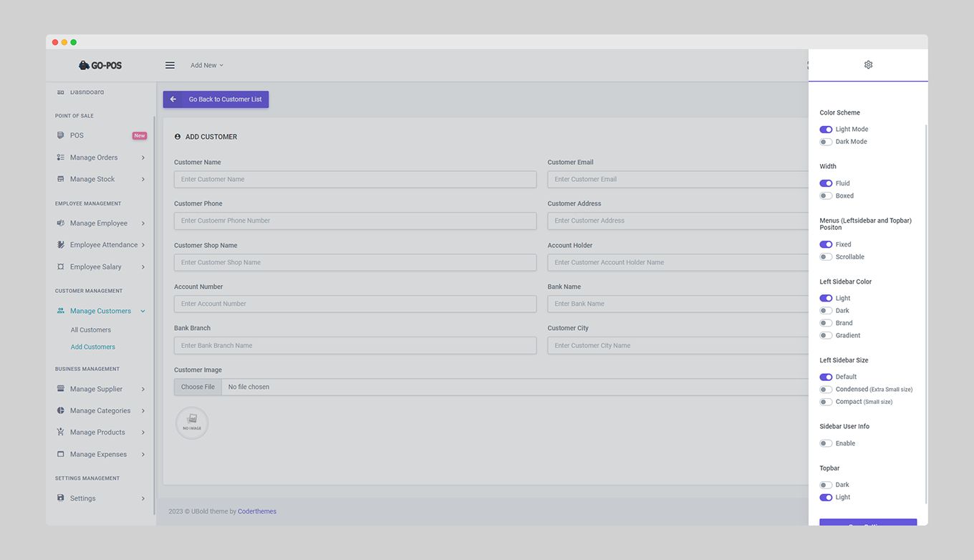
Task: Click the settings gear icon in right panel
Action: pos(868,64)
